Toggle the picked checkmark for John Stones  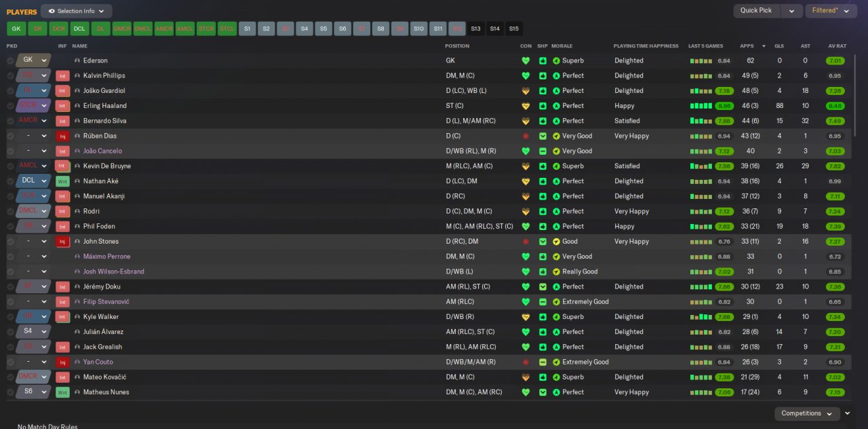(10, 242)
